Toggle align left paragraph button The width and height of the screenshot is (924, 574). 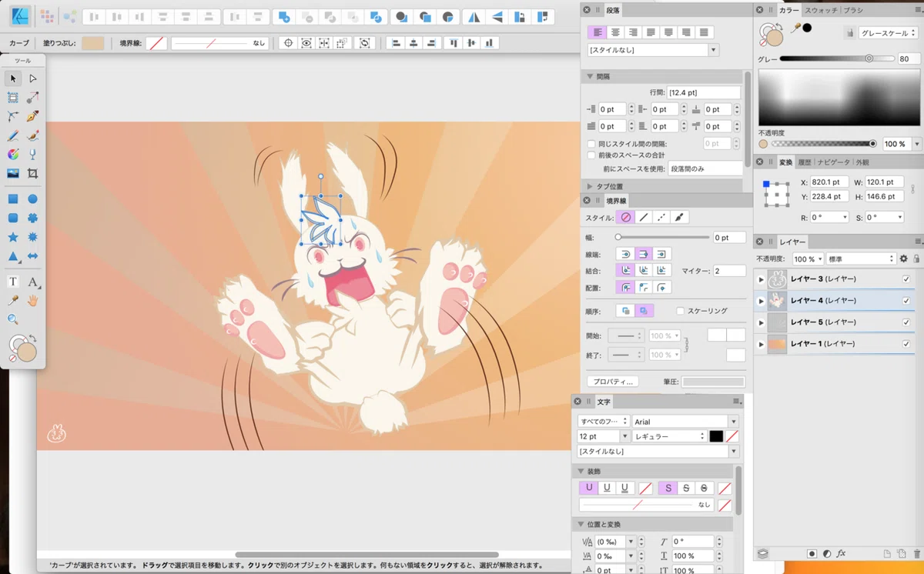(597, 32)
